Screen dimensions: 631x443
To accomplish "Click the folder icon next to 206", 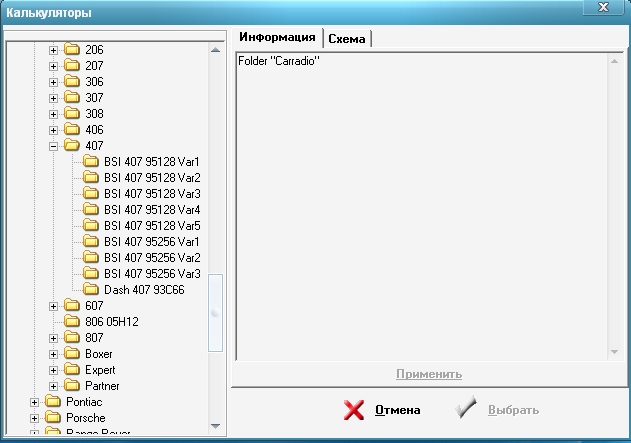I will (x=72, y=49).
